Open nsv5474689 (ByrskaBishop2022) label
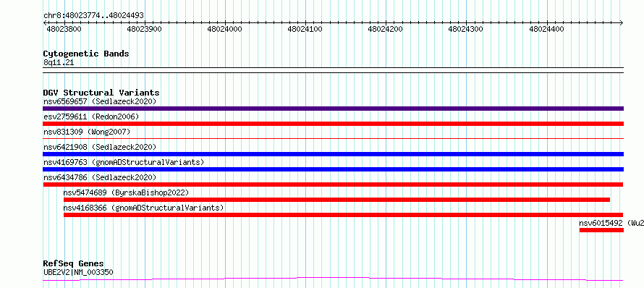Image resolution: width=644 pixels, height=288 pixels. click(x=126, y=192)
